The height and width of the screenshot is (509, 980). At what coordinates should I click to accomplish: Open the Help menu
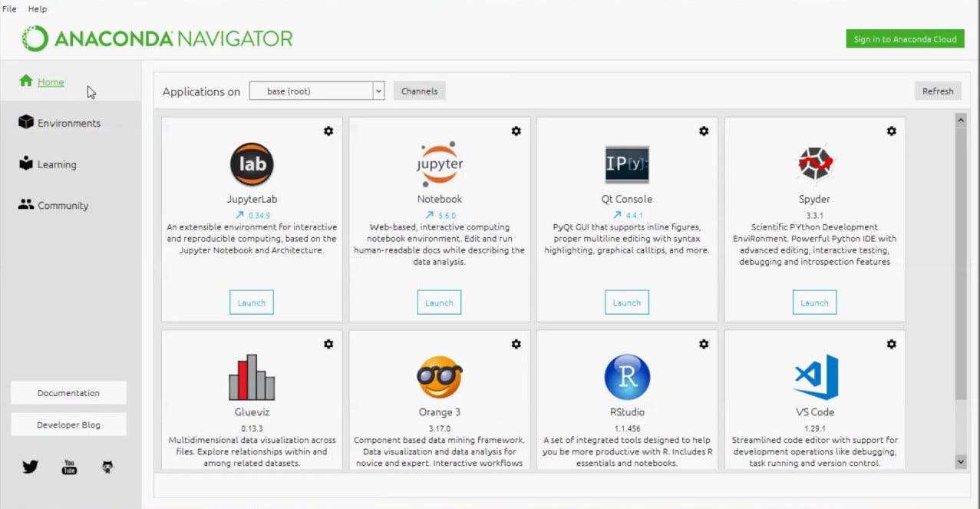(x=38, y=8)
